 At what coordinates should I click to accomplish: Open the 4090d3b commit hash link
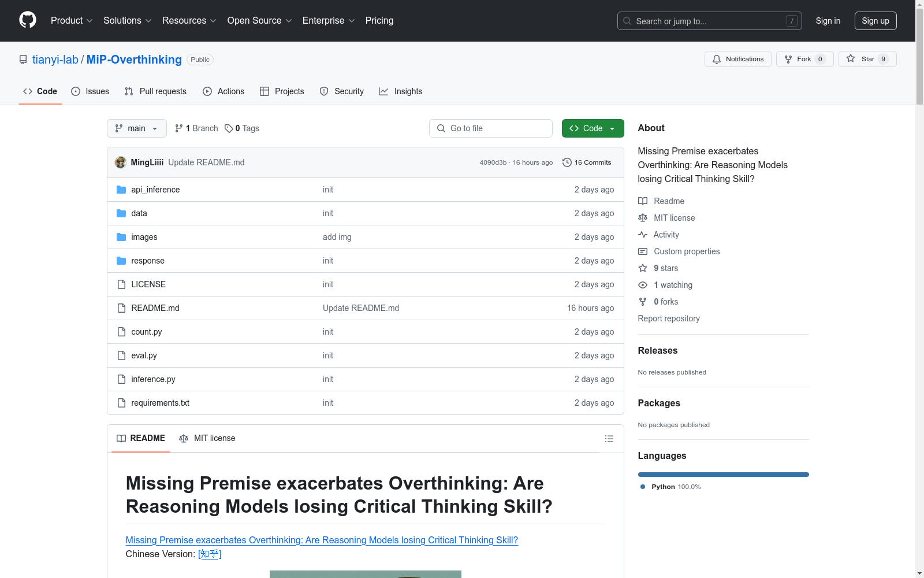click(493, 162)
